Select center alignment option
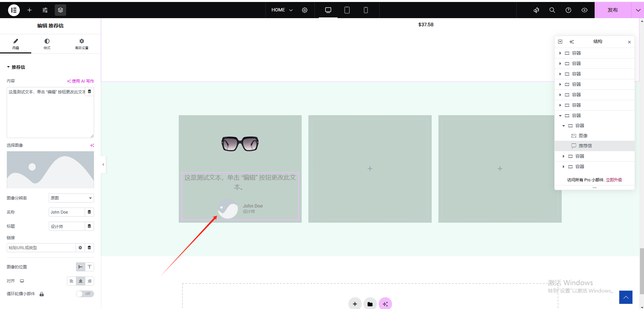This screenshot has height=309, width=644. (x=80, y=281)
